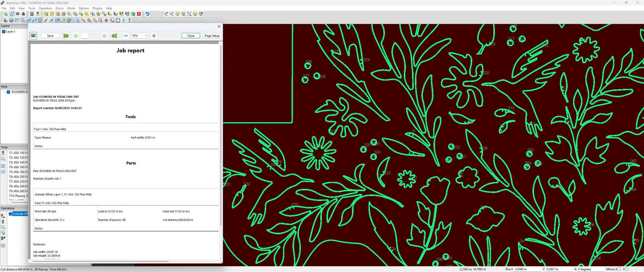The image size is (644, 272).
Task: Go to first page of job report
Action: tap(65, 35)
